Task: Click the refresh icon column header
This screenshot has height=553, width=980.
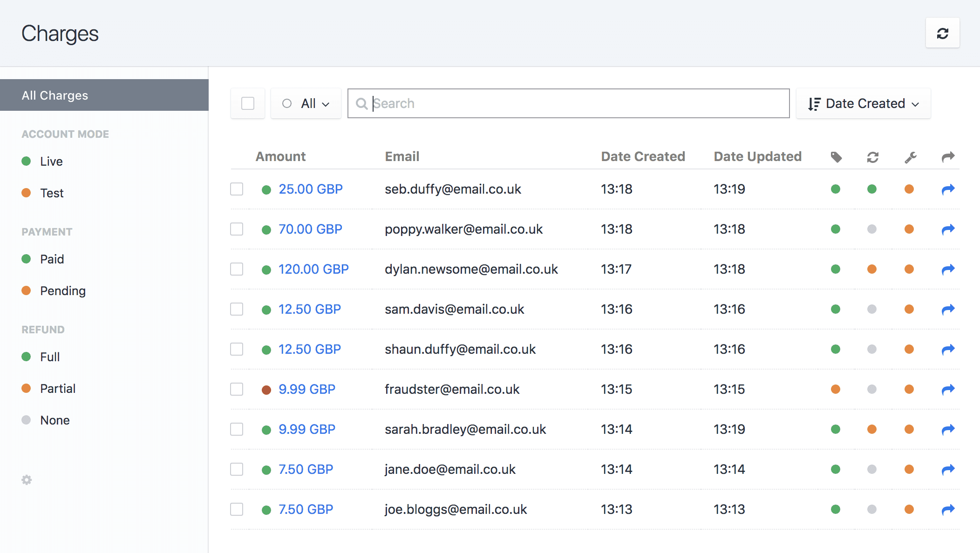Action: point(872,157)
